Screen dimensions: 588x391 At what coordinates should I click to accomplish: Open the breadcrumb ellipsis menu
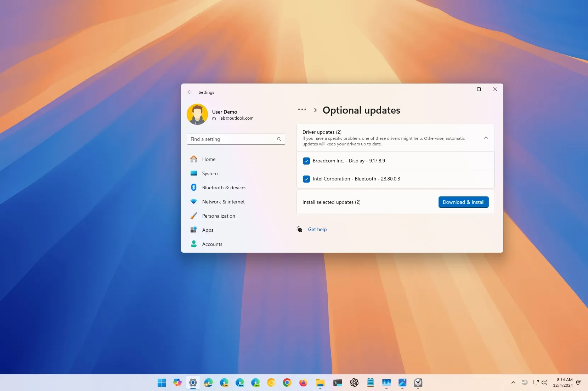click(x=302, y=110)
